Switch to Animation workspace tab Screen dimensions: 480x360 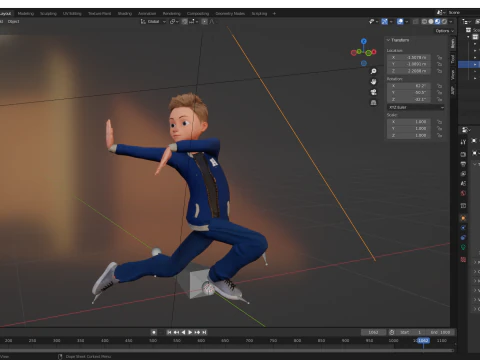tap(147, 14)
